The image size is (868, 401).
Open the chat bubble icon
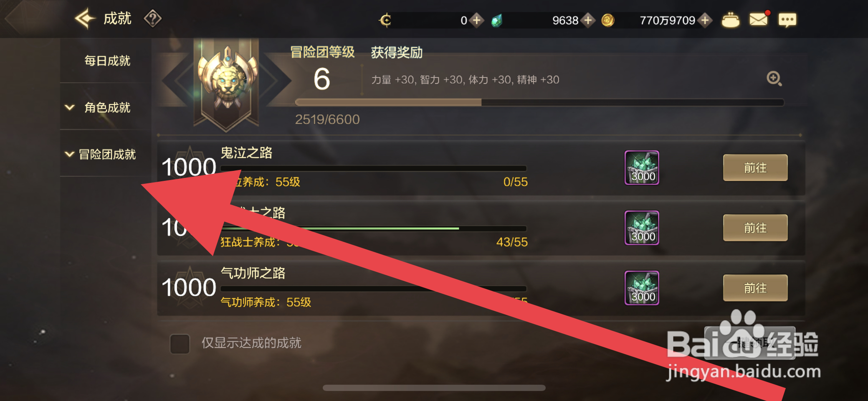(x=787, y=20)
